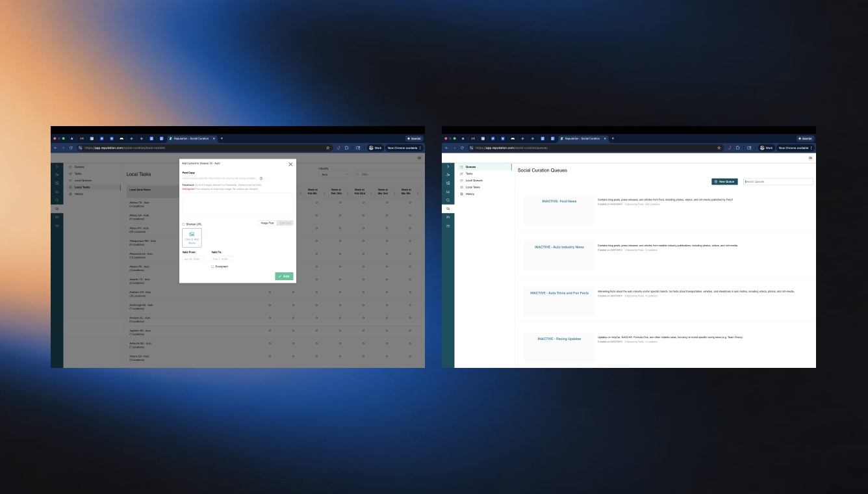Click the user avatar in the Queues window header
Screen dimensions: 868x494
(x=811, y=158)
